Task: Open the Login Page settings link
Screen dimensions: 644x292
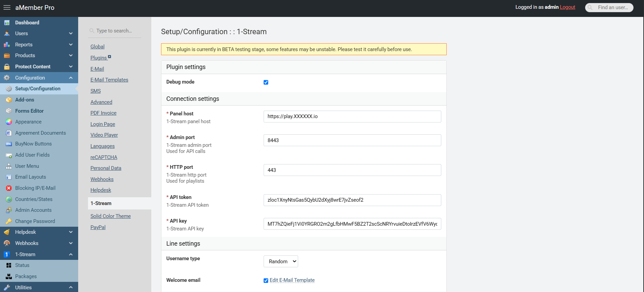Action: tap(103, 124)
